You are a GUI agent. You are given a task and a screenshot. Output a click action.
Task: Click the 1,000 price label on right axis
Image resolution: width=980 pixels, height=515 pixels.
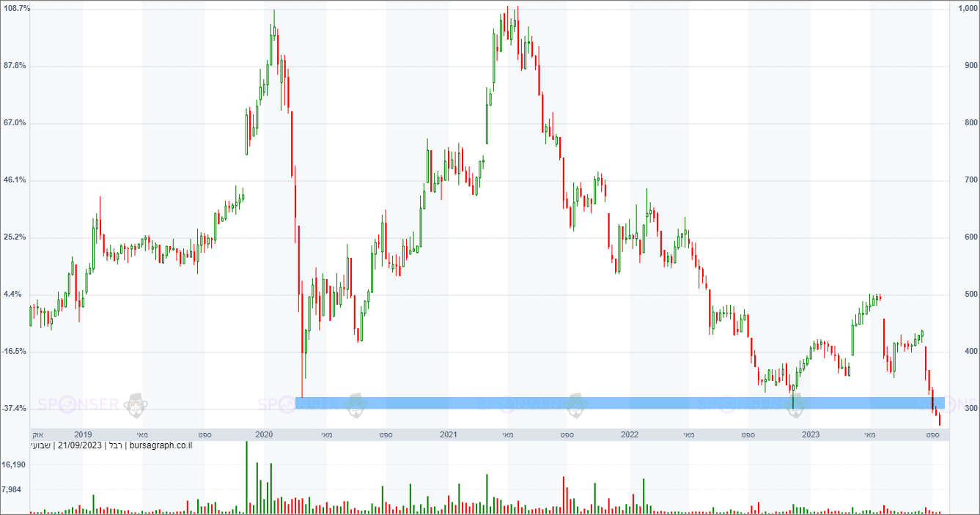966,8
